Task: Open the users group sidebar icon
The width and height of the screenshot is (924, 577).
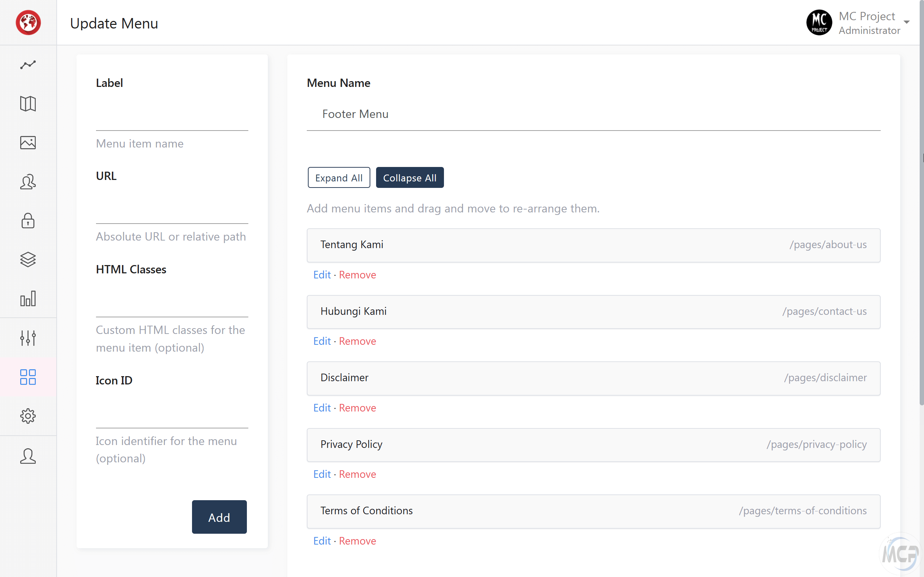Action: click(x=28, y=182)
